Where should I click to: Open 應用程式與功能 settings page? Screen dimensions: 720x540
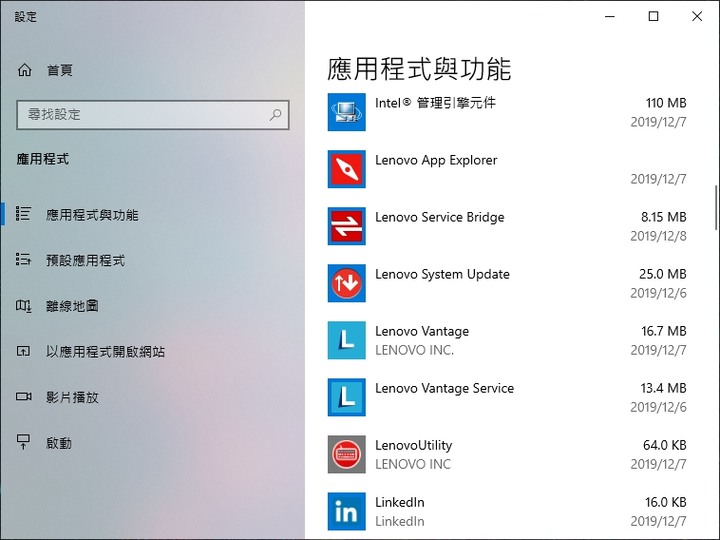92,215
